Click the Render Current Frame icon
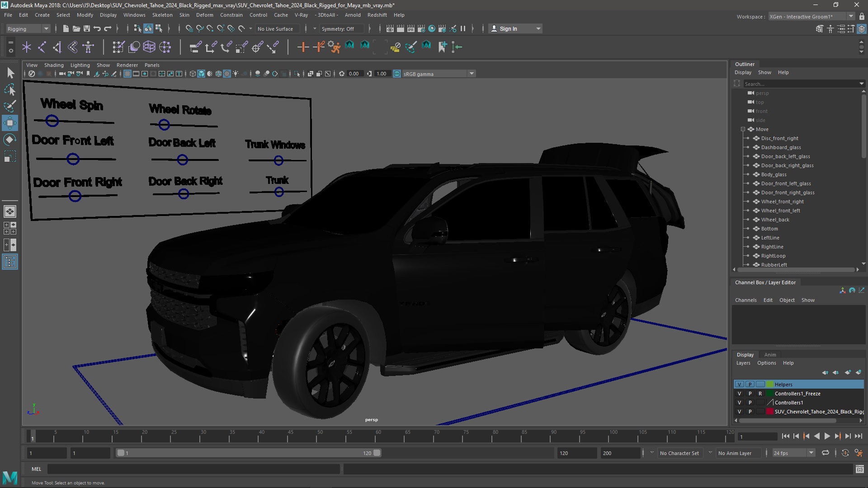 coord(400,28)
